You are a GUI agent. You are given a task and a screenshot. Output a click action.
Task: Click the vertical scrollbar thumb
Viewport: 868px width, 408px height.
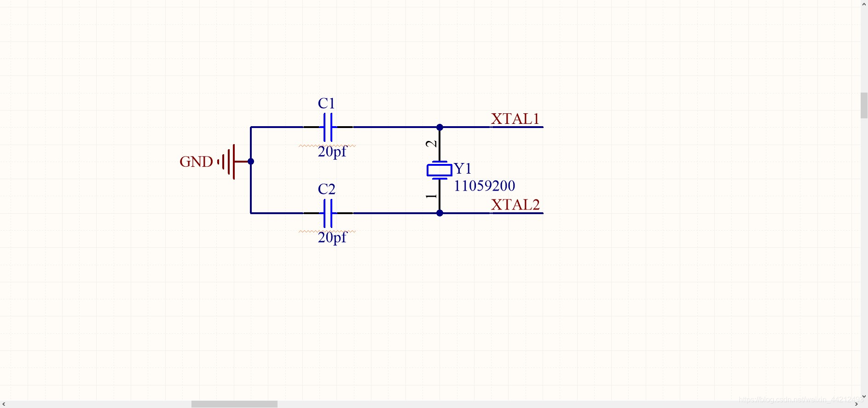[x=864, y=105]
